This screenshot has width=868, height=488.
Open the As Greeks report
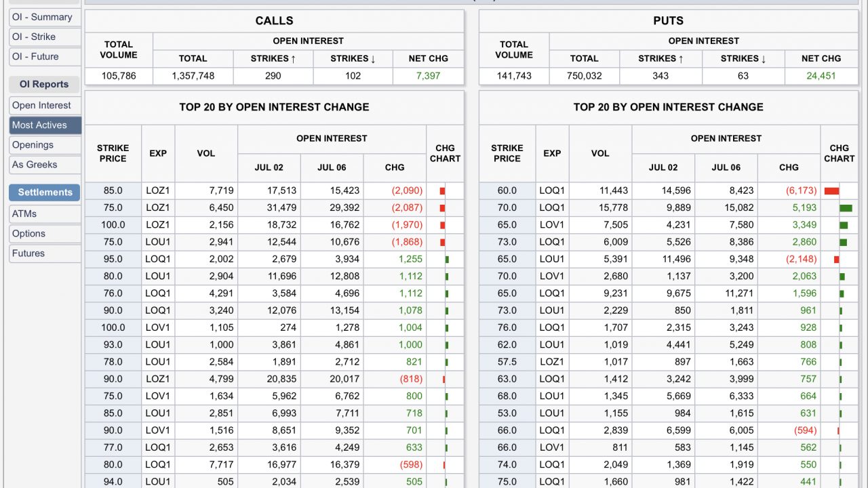35,164
